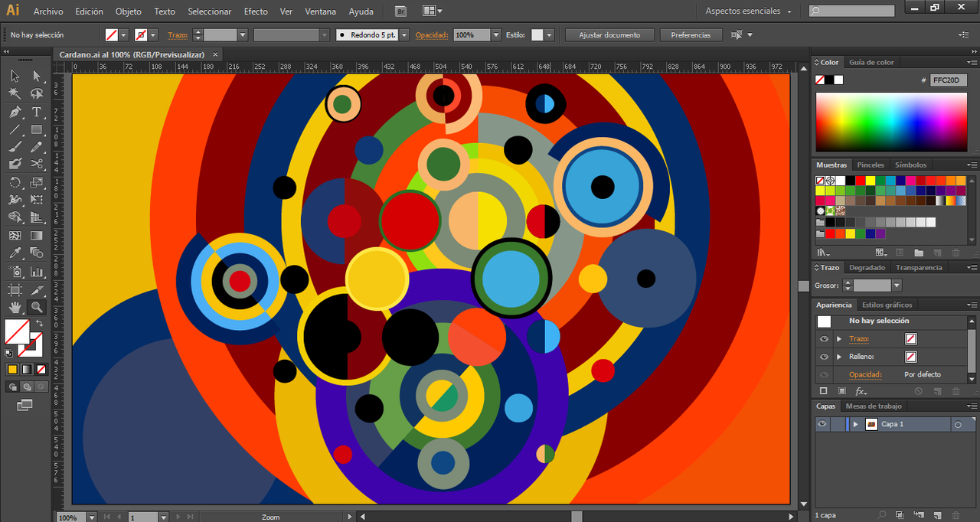Open the Efecto menu
980x522 pixels.
(256, 11)
